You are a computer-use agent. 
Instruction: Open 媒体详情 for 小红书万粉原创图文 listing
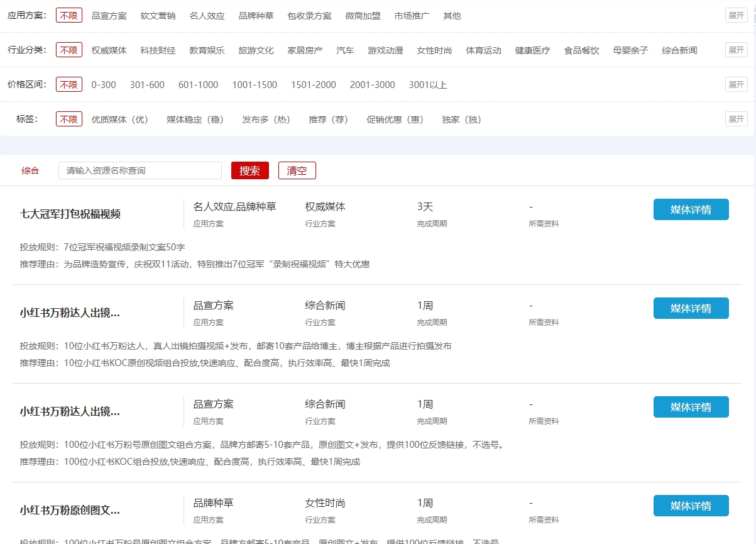[x=691, y=506]
